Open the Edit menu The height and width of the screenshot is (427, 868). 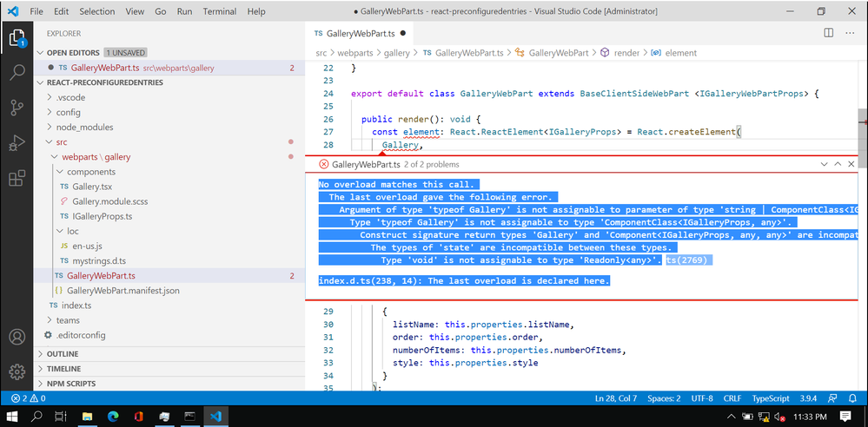point(62,11)
